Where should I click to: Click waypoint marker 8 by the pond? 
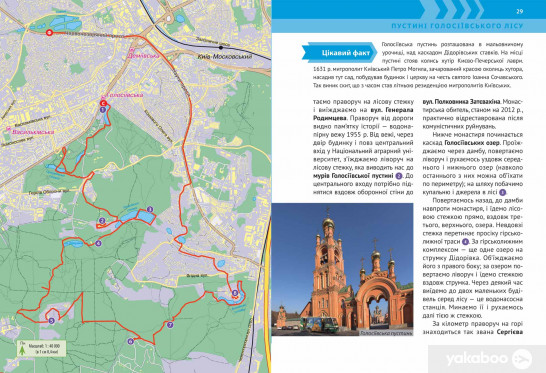coord(235,293)
